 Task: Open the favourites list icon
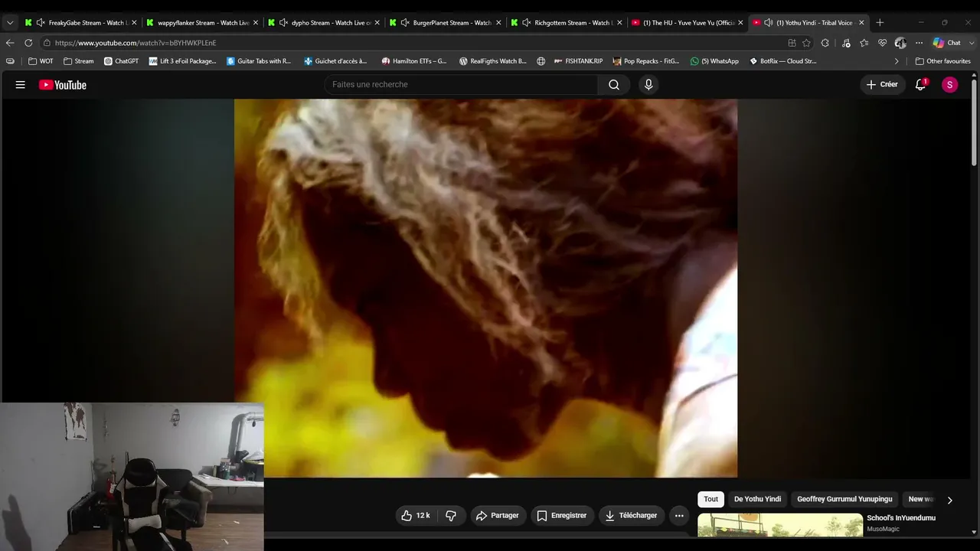point(864,43)
